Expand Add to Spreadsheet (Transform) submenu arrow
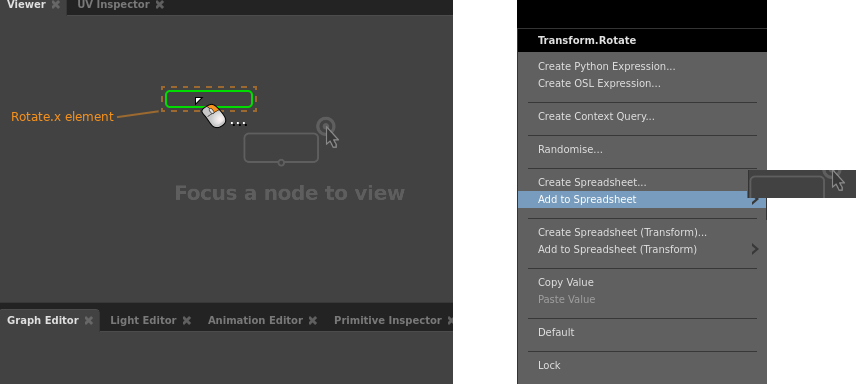This screenshot has width=856, height=384. (755, 250)
